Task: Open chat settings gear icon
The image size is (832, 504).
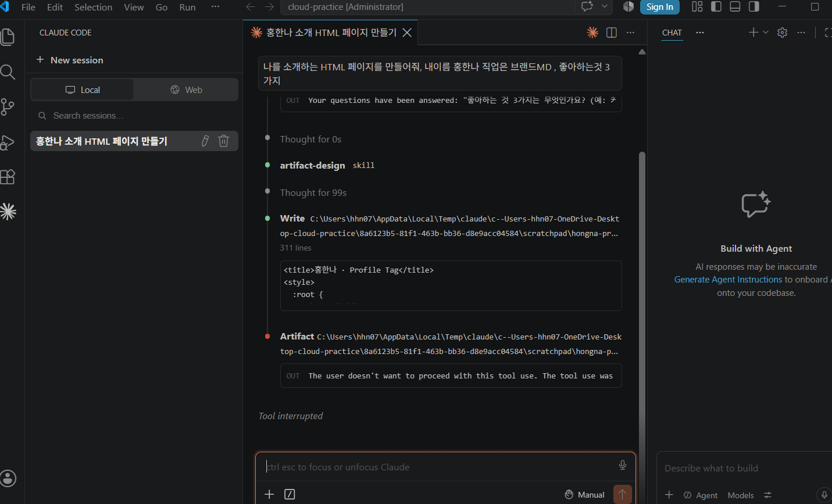Action: click(x=783, y=33)
